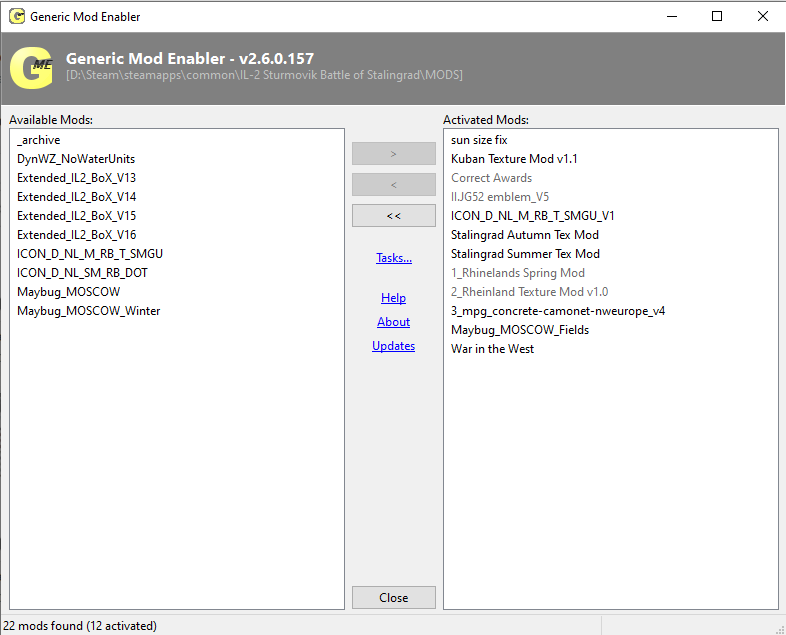Select 2_Rheinland Texture Mod v1.0
The image size is (786, 635).
(x=530, y=292)
